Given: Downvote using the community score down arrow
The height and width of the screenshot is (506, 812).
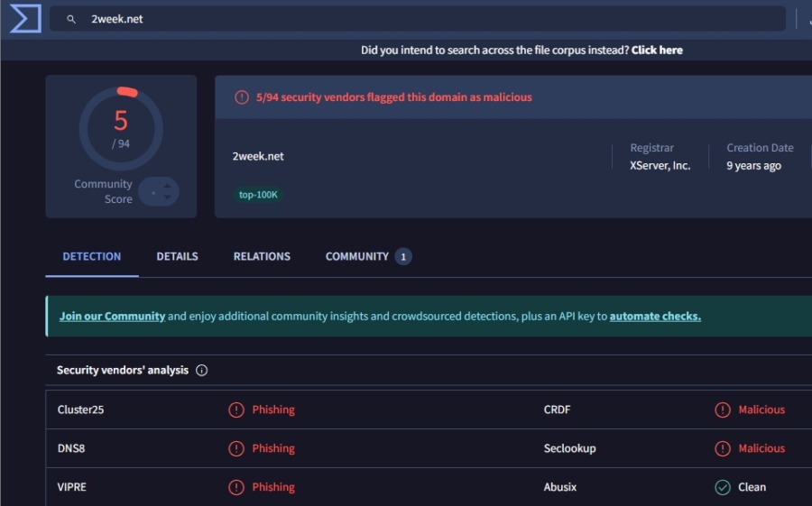Looking at the screenshot, I should (167, 198).
